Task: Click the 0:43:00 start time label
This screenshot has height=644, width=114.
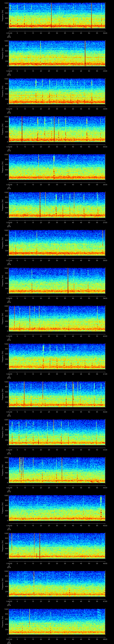Action: (9, 487)
